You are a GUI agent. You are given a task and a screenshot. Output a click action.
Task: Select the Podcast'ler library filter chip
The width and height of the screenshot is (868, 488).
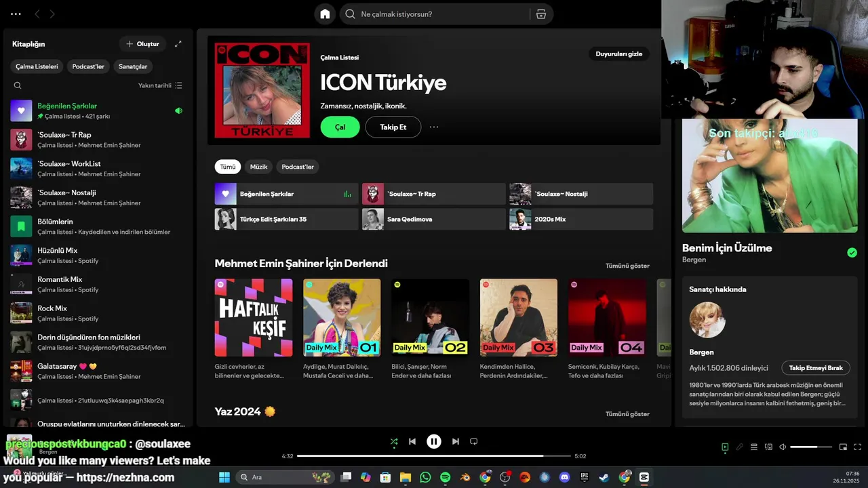pyautogui.click(x=88, y=66)
